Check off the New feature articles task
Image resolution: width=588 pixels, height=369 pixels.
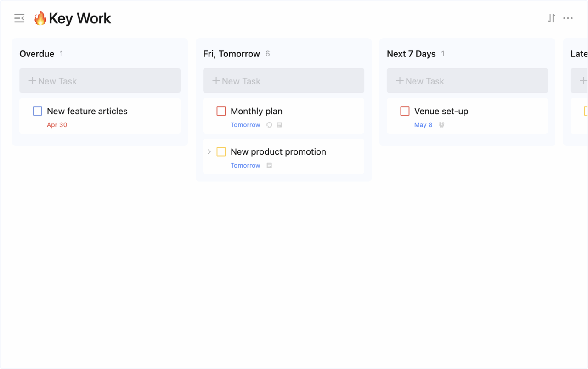point(38,111)
